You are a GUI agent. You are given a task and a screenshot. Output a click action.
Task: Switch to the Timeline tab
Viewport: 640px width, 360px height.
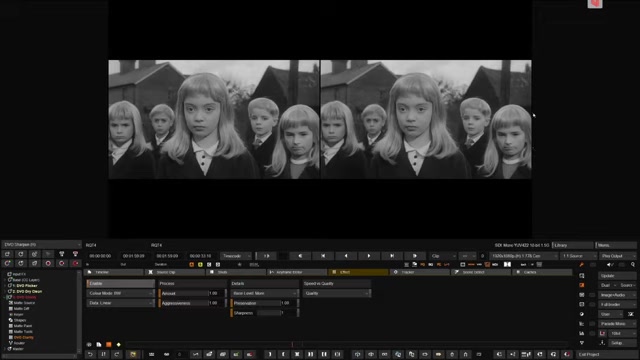coord(114,272)
